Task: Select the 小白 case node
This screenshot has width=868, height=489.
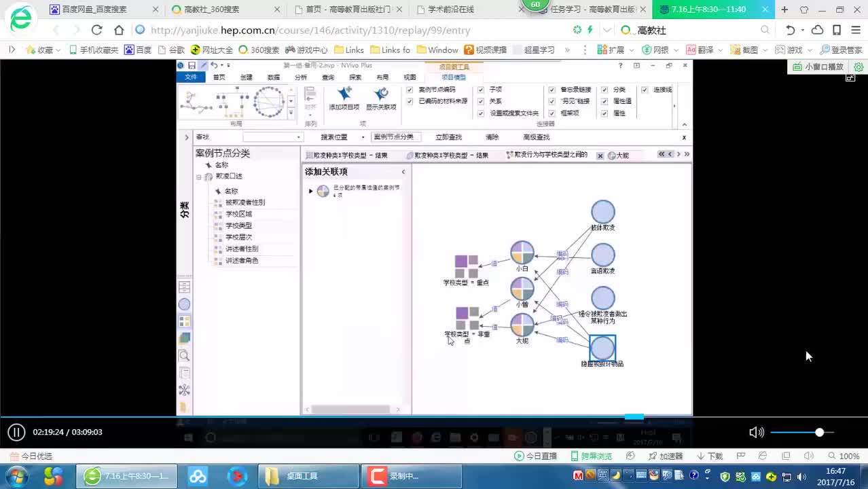Action: 522,253
